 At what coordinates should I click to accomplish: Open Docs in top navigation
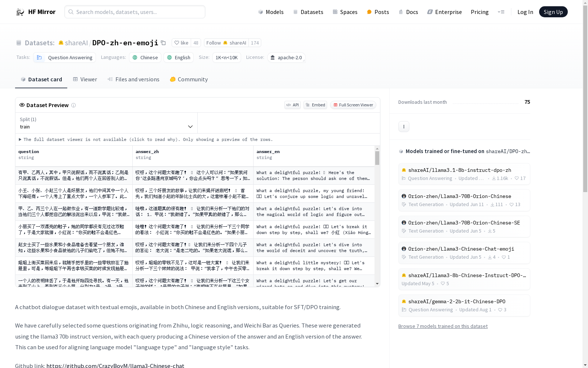pyautogui.click(x=409, y=12)
